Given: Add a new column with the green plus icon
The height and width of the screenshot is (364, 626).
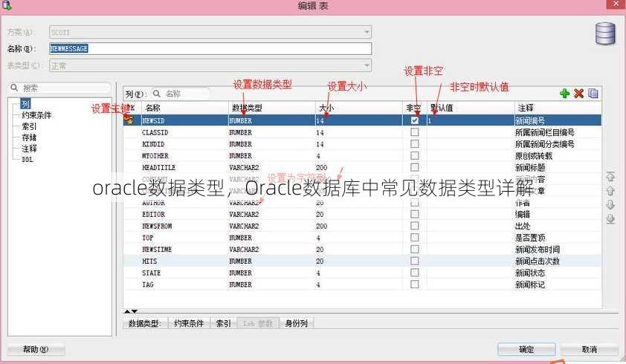Looking at the screenshot, I should click(564, 94).
